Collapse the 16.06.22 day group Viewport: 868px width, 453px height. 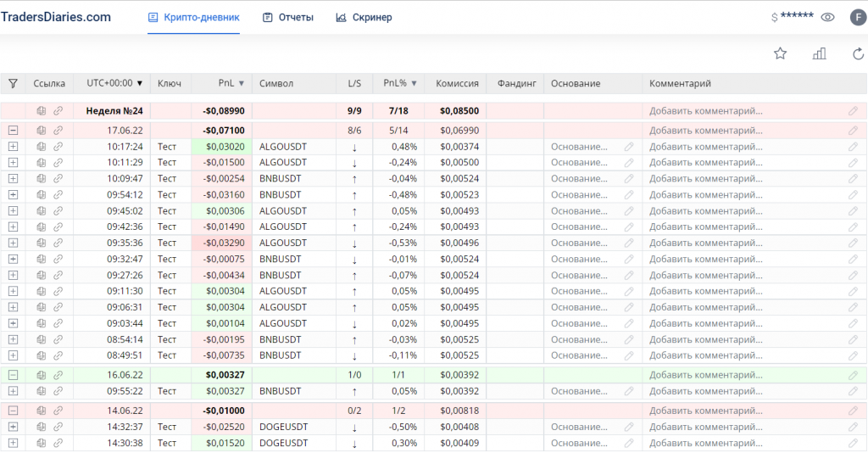point(13,375)
